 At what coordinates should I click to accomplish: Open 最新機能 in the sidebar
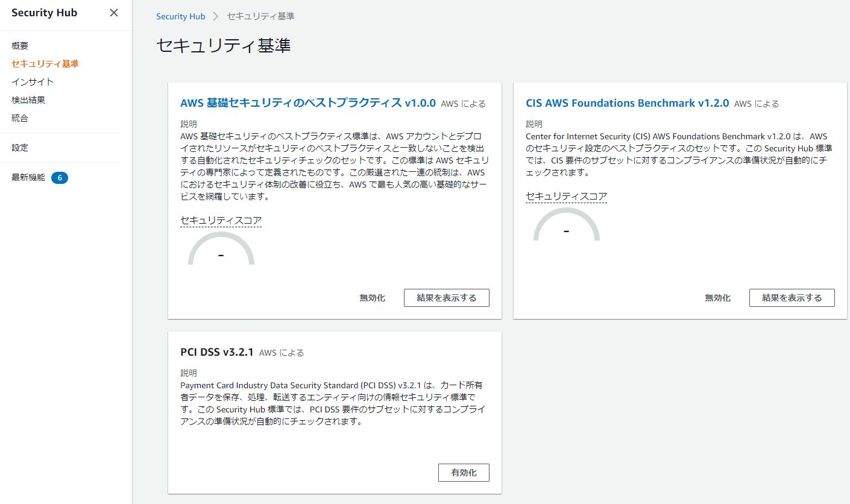[28, 177]
